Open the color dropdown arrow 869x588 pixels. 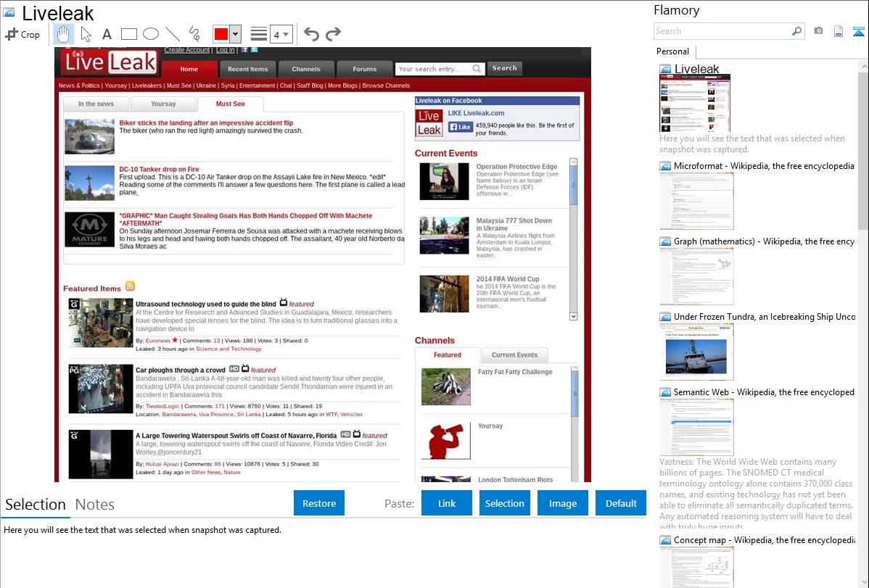pyautogui.click(x=235, y=34)
